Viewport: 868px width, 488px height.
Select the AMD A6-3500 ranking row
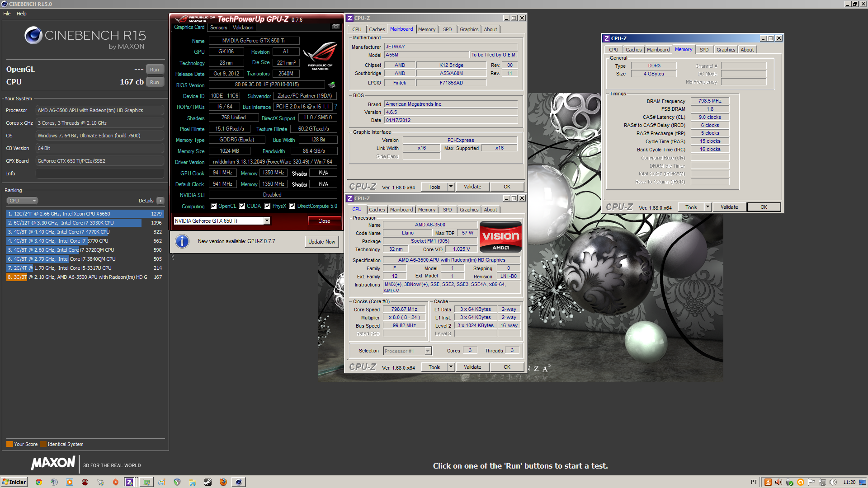pos(85,277)
